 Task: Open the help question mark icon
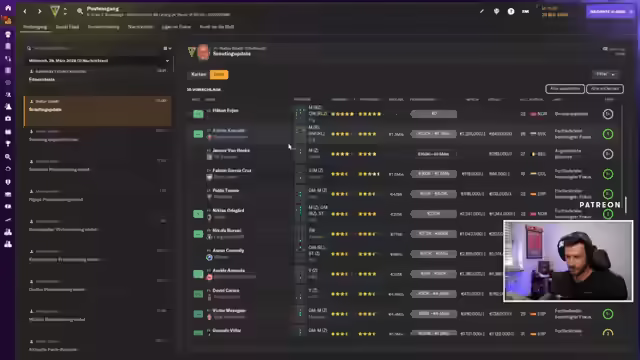tap(511, 11)
